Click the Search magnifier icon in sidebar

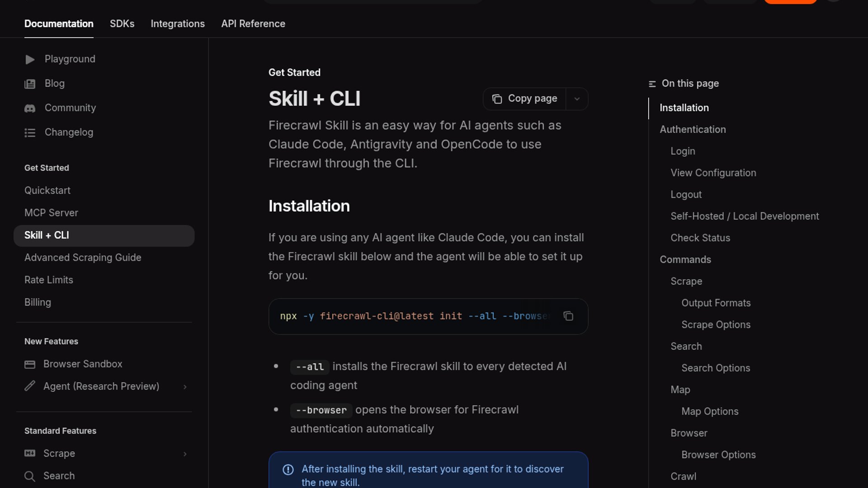coord(30,476)
